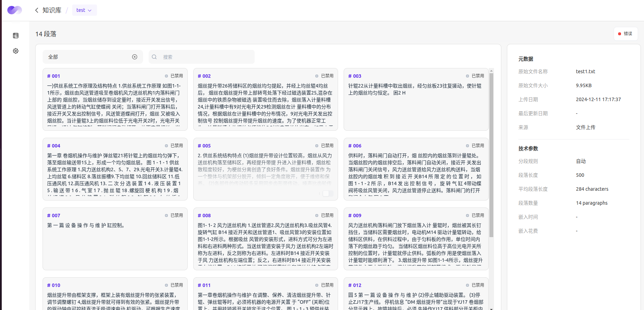Click the 14 段落 heading
The width and height of the screenshot is (644, 310).
(46, 34)
